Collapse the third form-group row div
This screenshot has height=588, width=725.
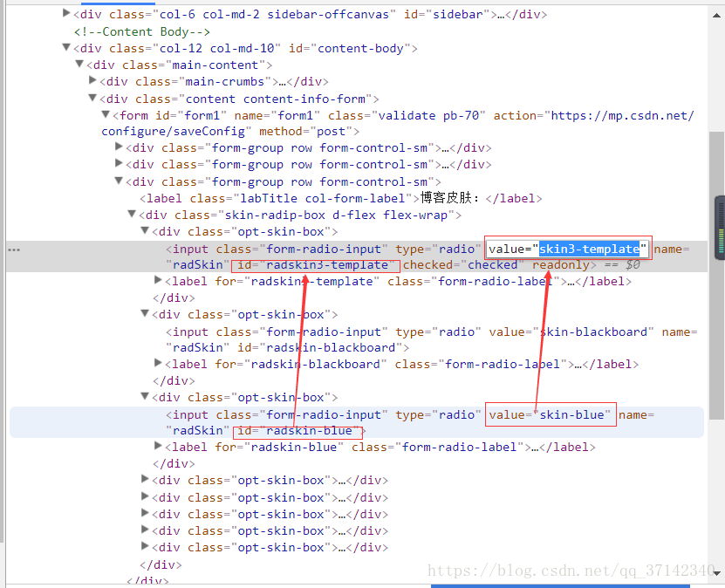(119, 181)
